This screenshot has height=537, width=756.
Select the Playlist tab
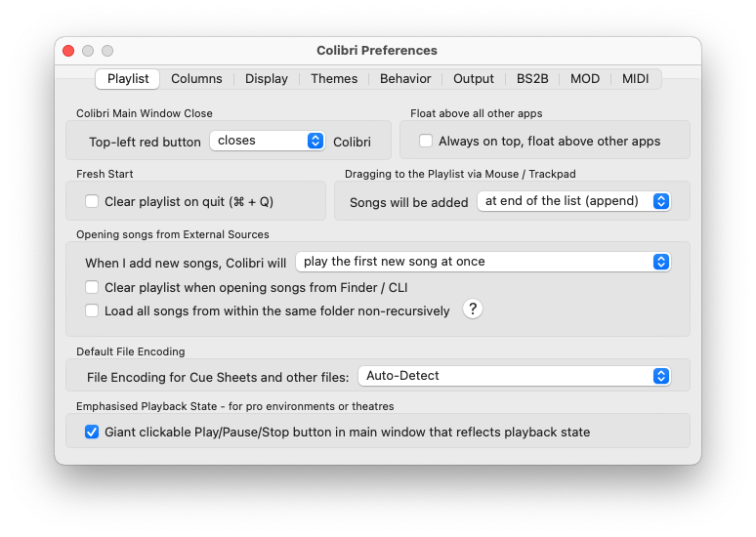(128, 78)
